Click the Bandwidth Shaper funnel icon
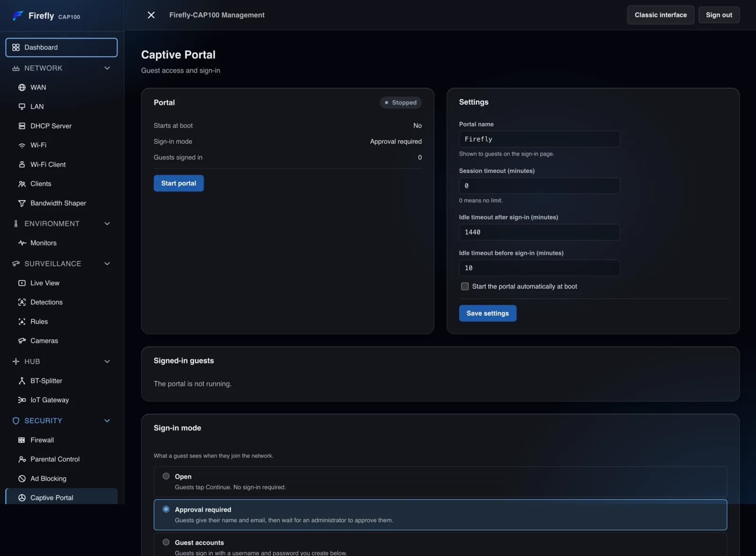This screenshot has height=556, width=756. pos(22,203)
